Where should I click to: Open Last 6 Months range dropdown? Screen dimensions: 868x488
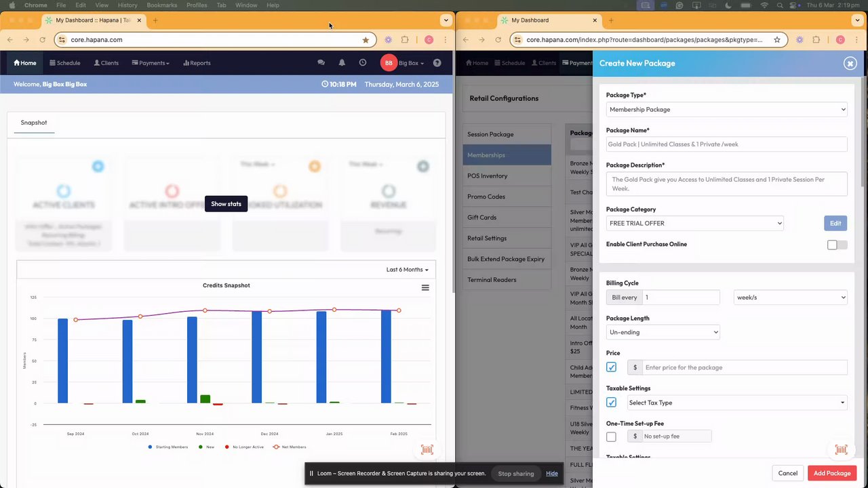[x=407, y=269]
